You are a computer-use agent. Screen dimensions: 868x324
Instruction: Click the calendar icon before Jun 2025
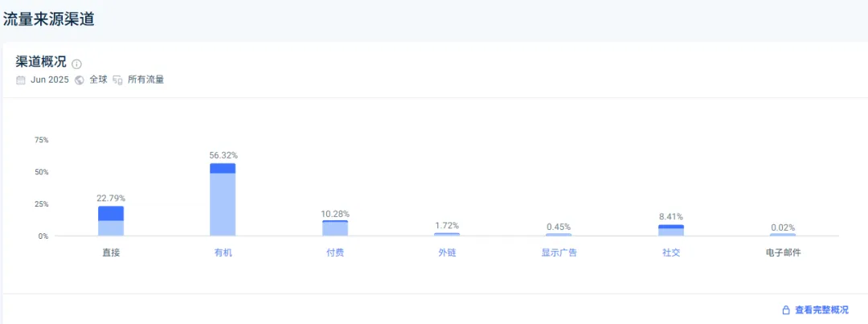pyautogui.click(x=20, y=80)
